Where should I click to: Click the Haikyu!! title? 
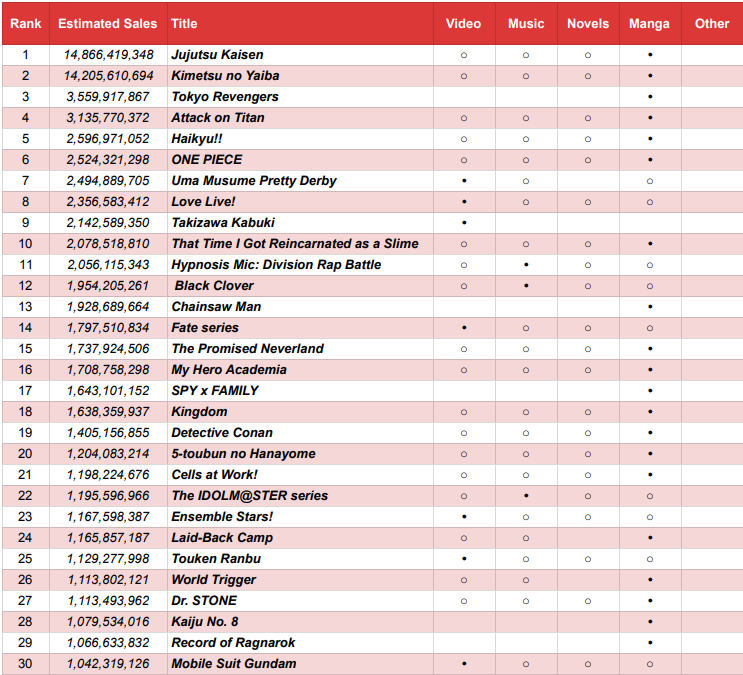197,138
